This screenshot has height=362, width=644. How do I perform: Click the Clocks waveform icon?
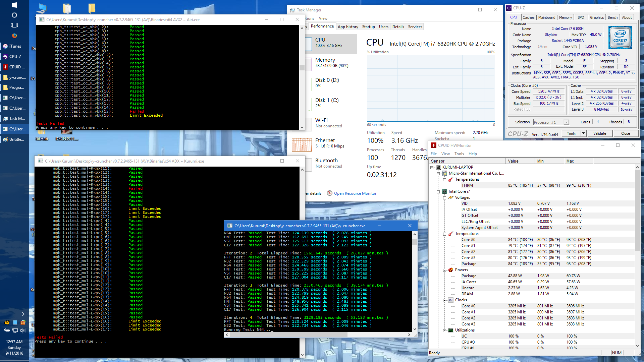click(450, 300)
